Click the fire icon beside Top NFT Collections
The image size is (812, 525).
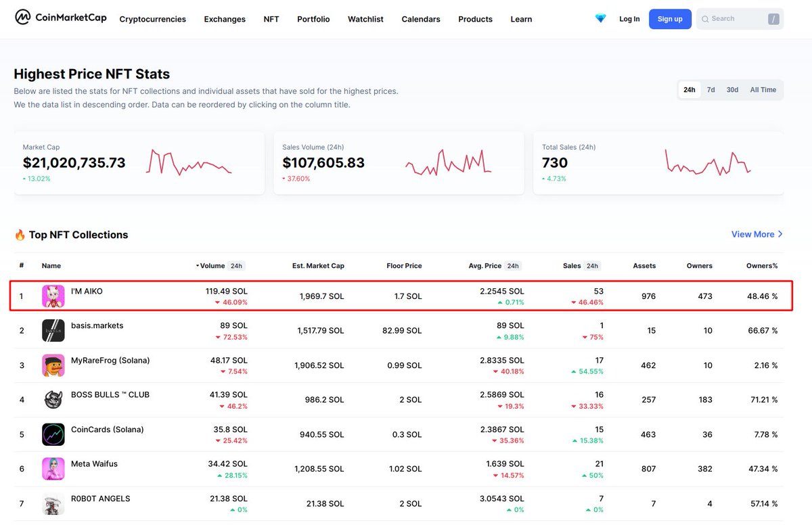coord(20,235)
